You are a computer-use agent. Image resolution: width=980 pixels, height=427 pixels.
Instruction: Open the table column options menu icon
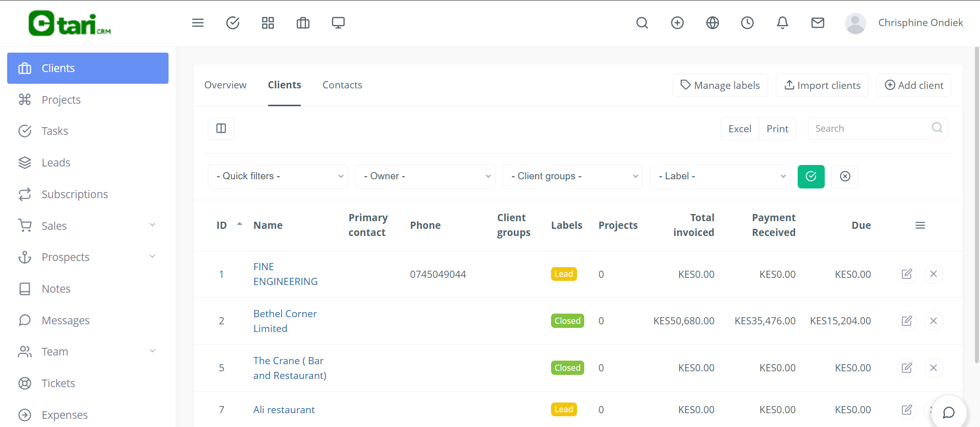point(920,225)
